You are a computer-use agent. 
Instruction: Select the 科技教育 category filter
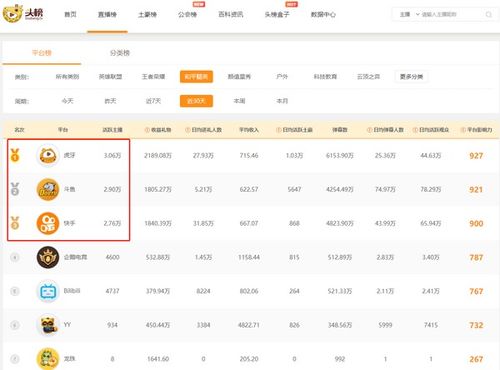coord(325,77)
